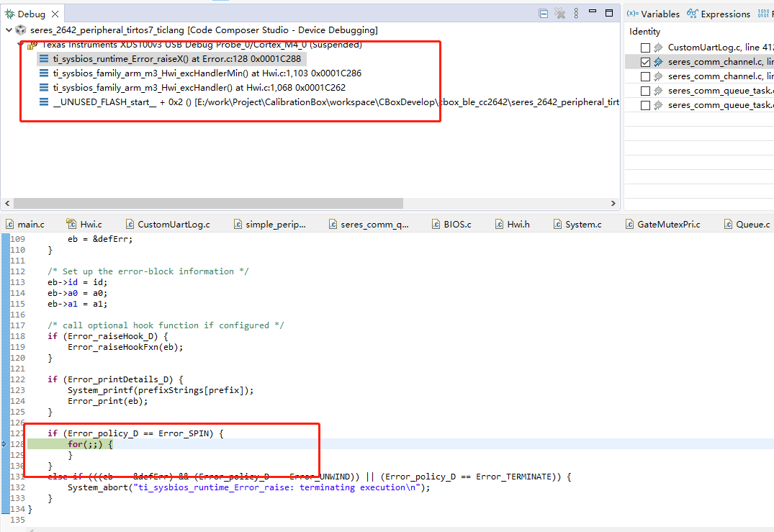Image resolution: width=774 pixels, height=532 pixels.
Task: Click the Identity column header
Action: point(644,31)
